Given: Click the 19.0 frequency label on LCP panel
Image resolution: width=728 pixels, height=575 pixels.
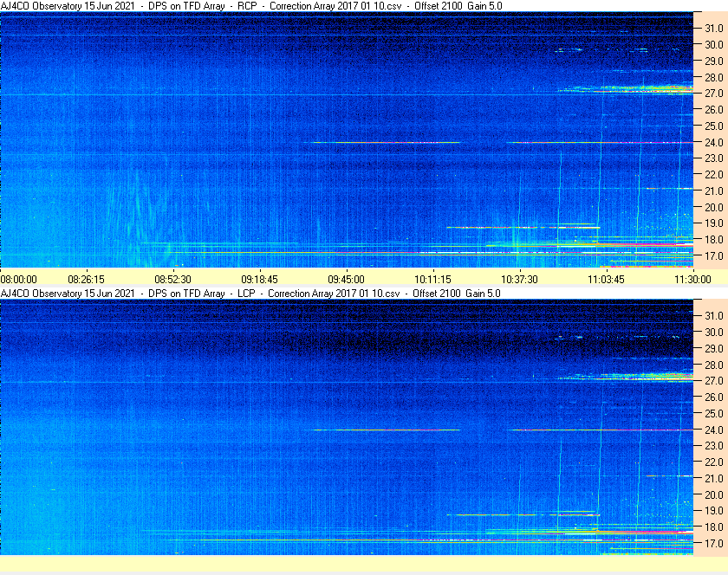Looking at the screenshot, I should [x=713, y=511].
